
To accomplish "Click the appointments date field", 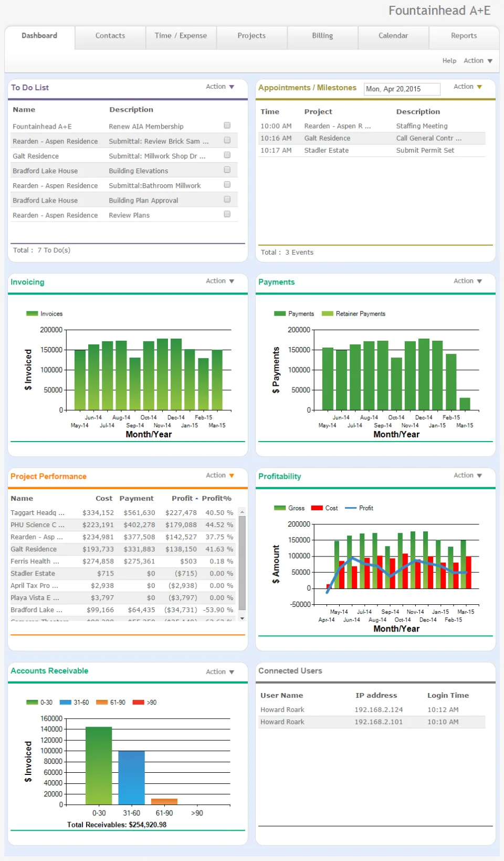I will pos(402,89).
